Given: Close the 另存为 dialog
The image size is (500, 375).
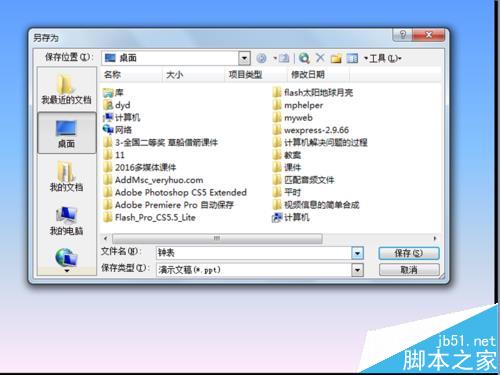Looking at the screenshot, I should tap(429, 35).
